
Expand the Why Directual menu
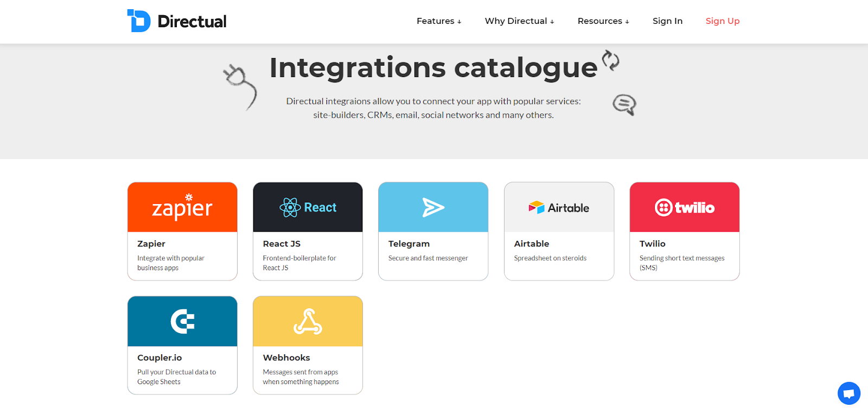pos(520,21)
